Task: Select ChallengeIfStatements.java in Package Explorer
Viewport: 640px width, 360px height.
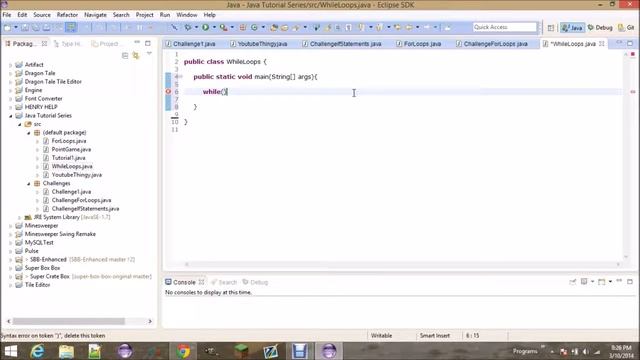Action: pos(85,209)
